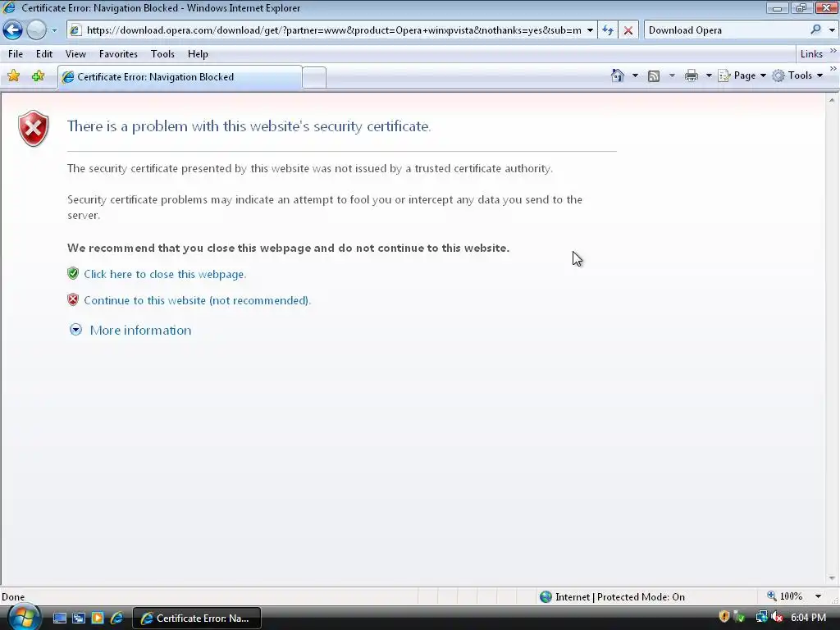Go back with the Back arrow button

[12, 30]
